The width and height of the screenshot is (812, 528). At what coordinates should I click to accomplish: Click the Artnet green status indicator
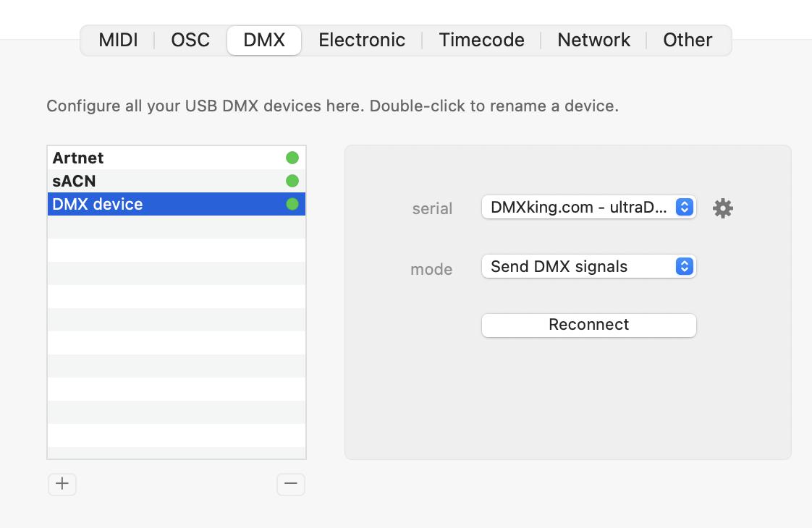[x=292, y=158]
